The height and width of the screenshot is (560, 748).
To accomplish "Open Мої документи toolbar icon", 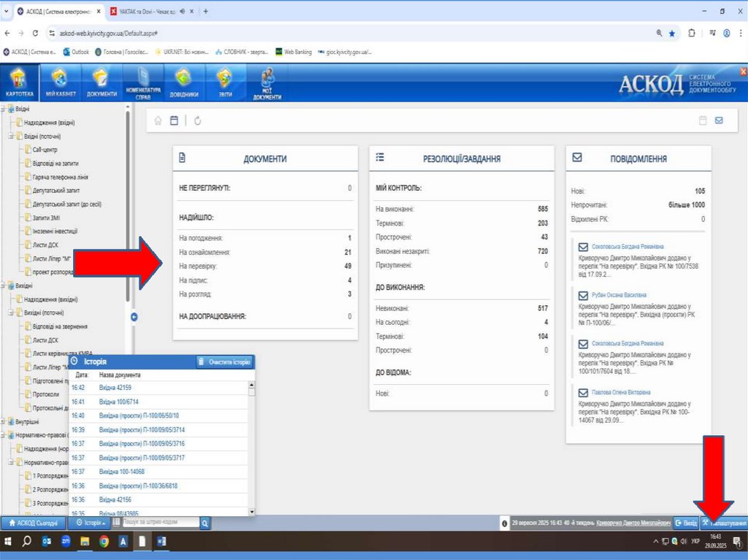I will click(x=267, y=83).
